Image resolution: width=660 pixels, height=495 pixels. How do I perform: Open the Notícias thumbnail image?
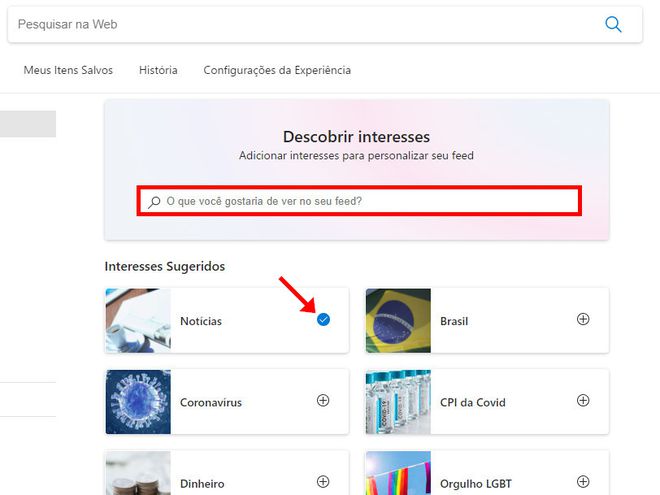coord(138,320)
